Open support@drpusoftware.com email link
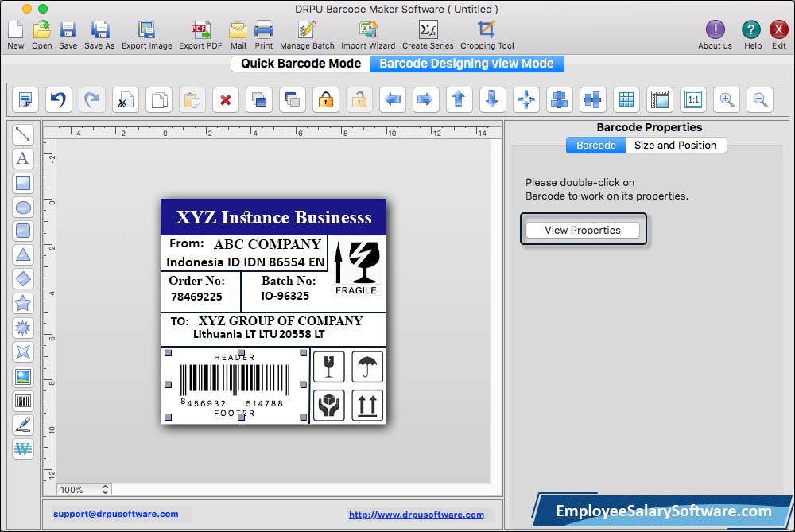 (115, 514)
